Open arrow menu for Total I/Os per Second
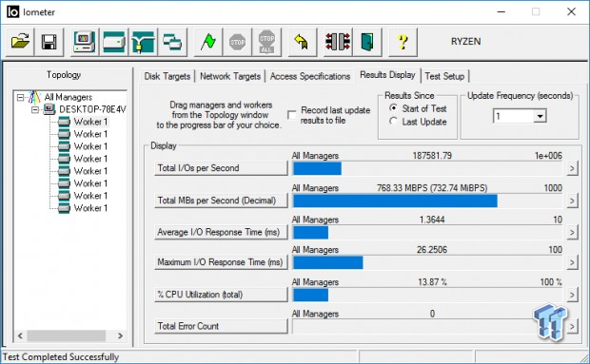The width and height of the screenshot is (590, 364). tap(572, 168)
